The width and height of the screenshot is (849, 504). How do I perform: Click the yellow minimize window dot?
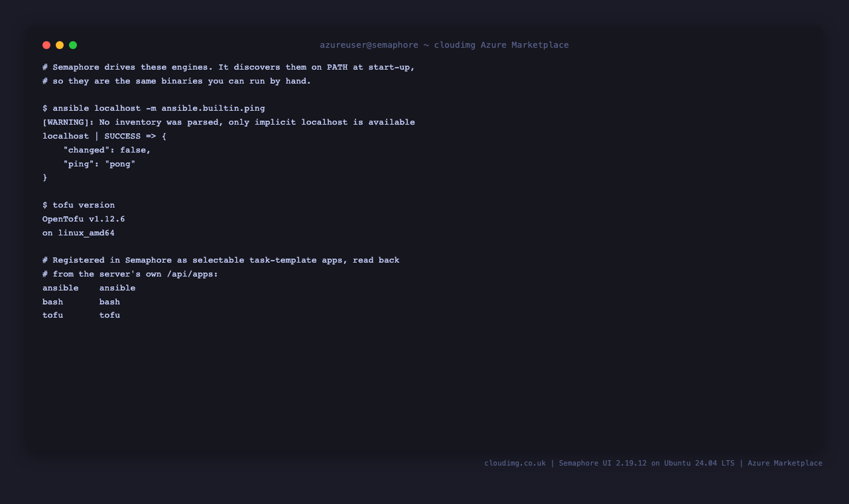(x=60, y=45)
